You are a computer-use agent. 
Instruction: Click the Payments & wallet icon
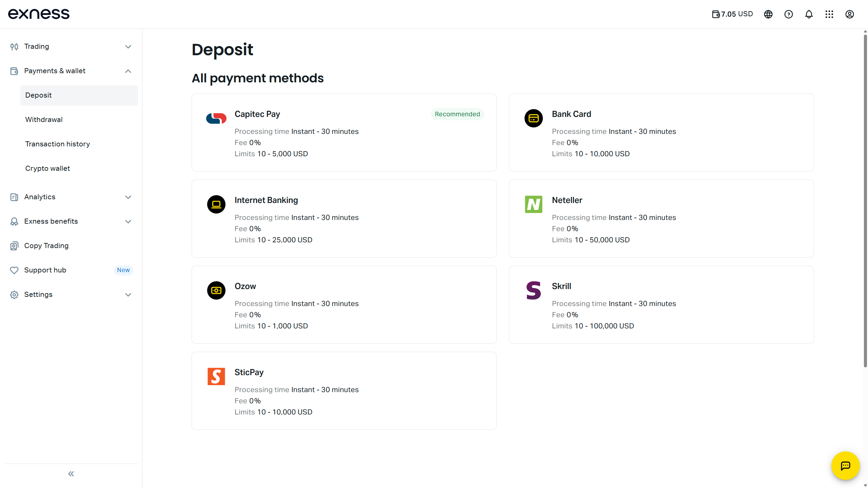[14, 71]
